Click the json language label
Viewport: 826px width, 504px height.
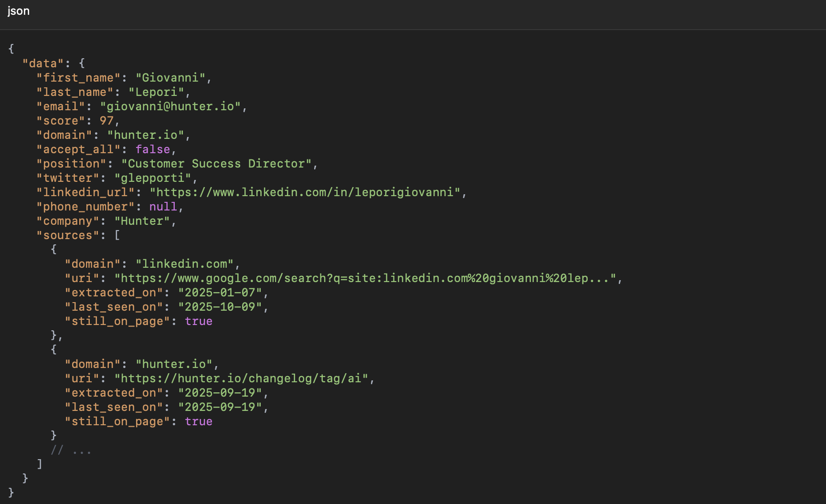(19, 11)
